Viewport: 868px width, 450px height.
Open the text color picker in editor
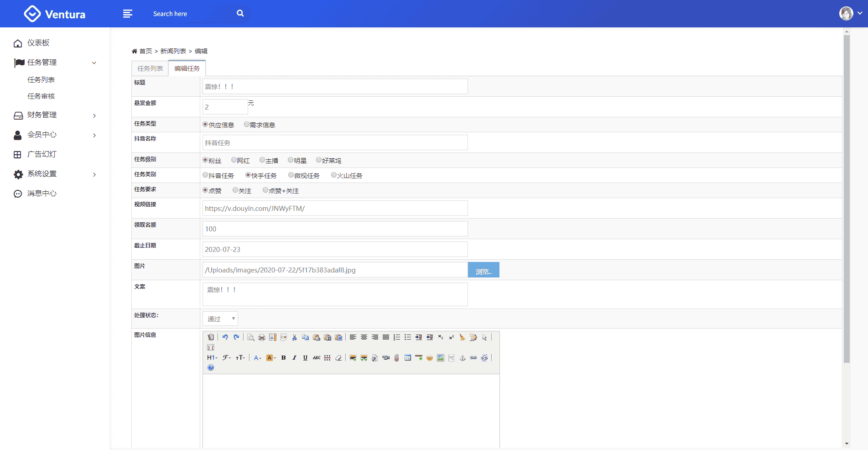click(257, 358)
